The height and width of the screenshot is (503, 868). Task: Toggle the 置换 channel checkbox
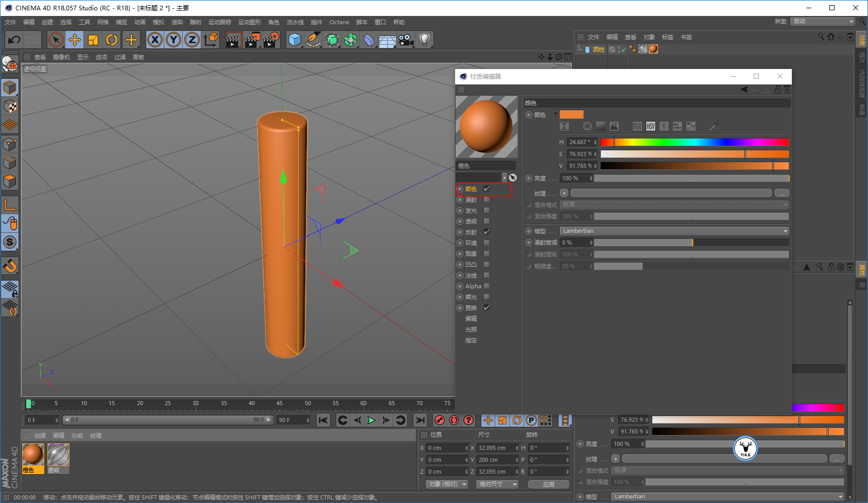click(x=487, y=308)
